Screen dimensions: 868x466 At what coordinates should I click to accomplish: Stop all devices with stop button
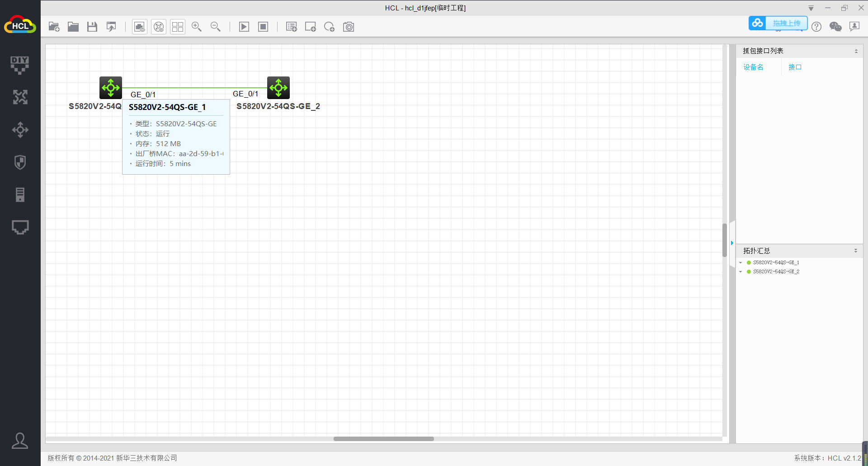pos(263,27)
